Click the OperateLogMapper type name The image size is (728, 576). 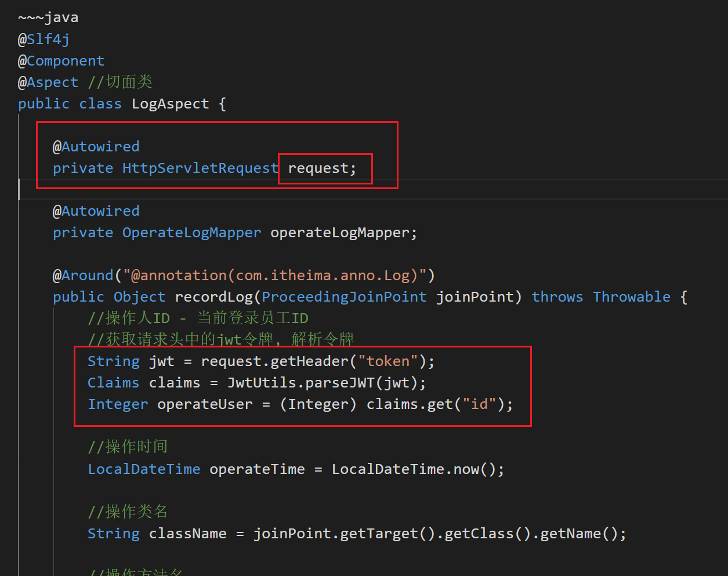(x=191, y=232)
